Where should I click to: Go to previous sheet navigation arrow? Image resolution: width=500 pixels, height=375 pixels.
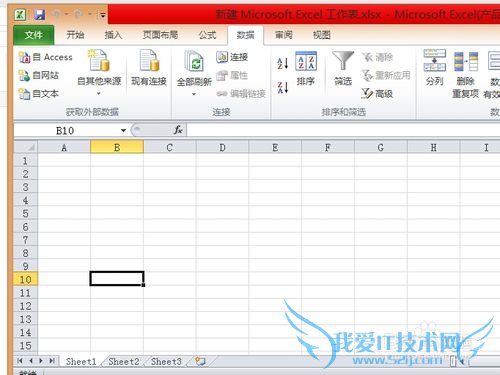click(x=31, y=361)
